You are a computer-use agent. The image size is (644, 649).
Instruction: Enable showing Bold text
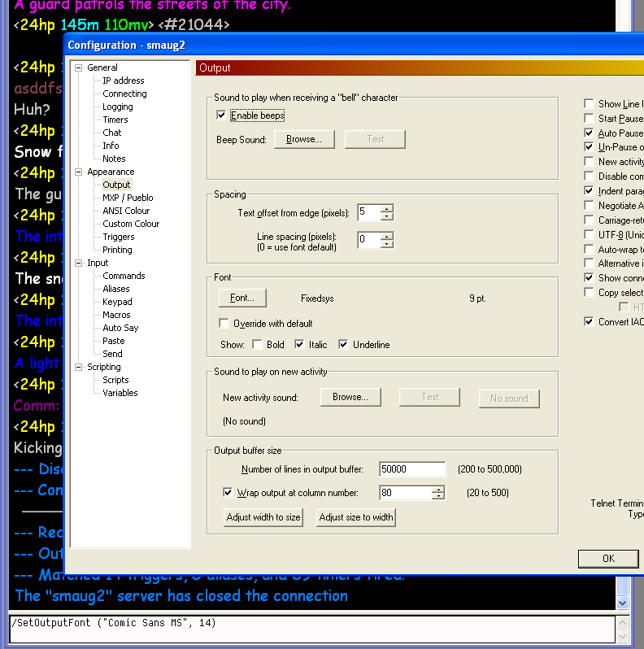point(257,344)
